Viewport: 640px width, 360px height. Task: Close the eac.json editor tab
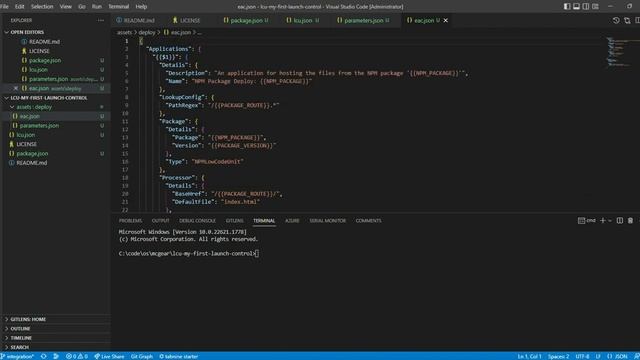click(446, 20)
